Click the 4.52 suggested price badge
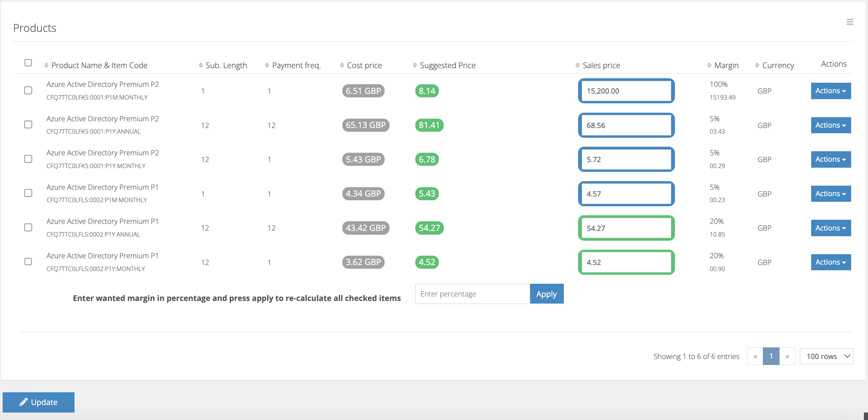The width and height of the screenshot is (868, 420). [427, 262]
